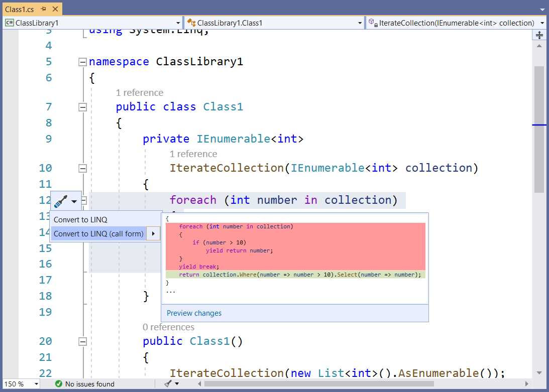Collapse the namespace ClassLibrary1 region

tap(82, 61)
